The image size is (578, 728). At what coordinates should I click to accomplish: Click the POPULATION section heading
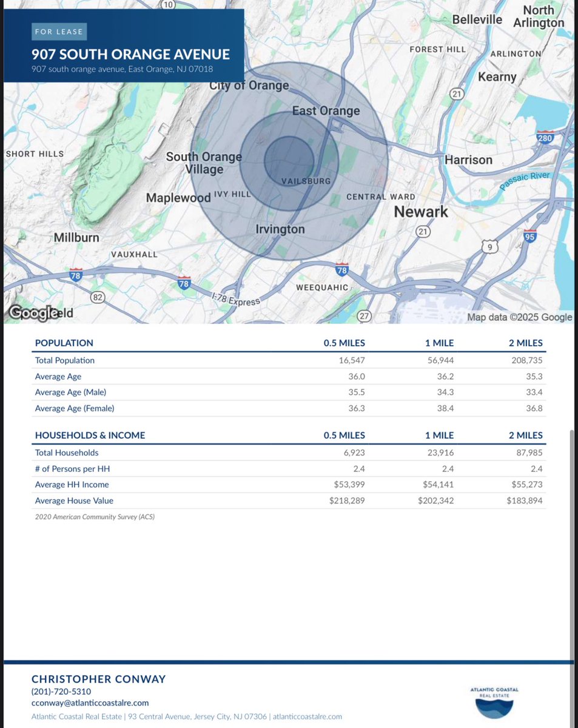(64, 343)
